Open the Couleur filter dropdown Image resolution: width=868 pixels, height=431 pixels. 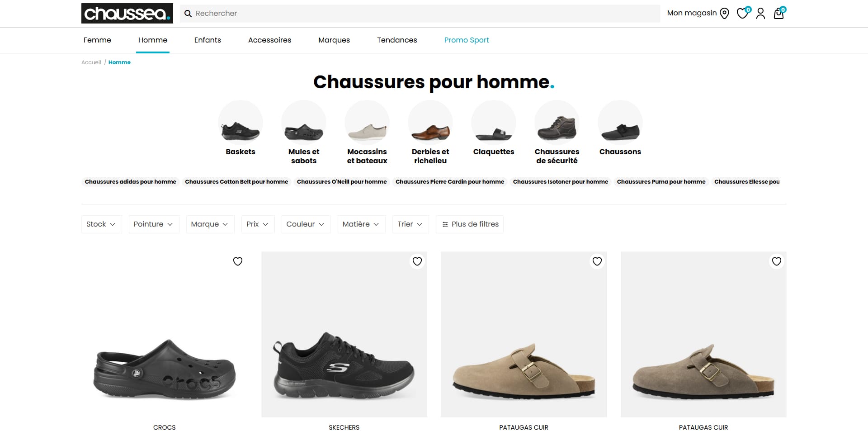click(x=306, y=224)
